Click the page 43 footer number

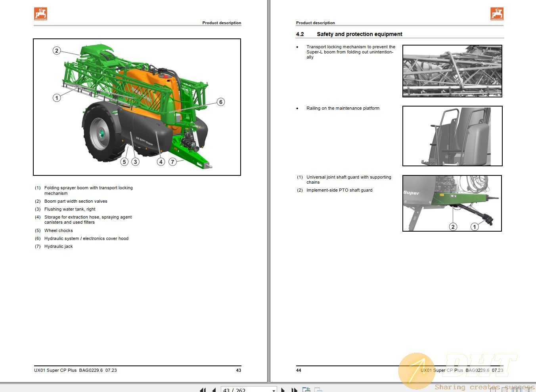point(239,370)
